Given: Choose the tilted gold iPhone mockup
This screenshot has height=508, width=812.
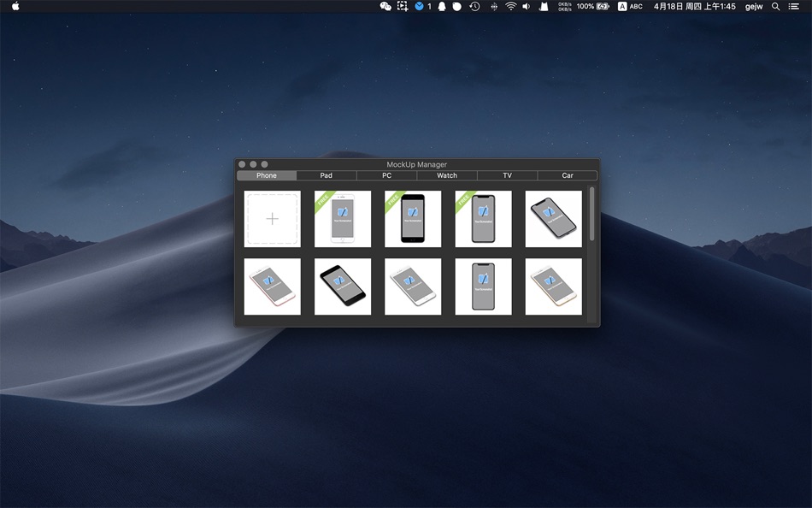Looking at the screenshot, I should [553, 286].
